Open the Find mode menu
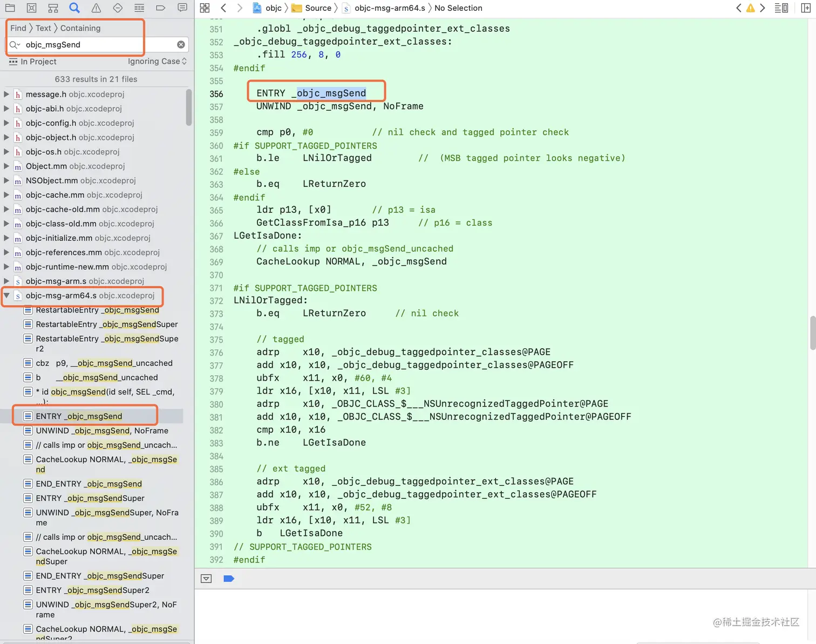The image size is (816, 644). click(18, 28)
